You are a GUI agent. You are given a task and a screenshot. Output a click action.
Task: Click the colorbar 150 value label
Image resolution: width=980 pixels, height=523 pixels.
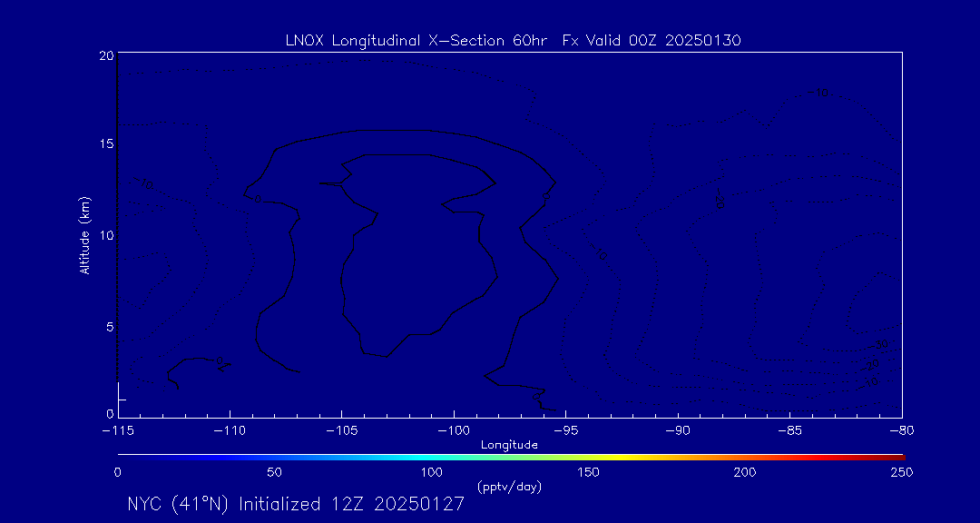(590, 472)
